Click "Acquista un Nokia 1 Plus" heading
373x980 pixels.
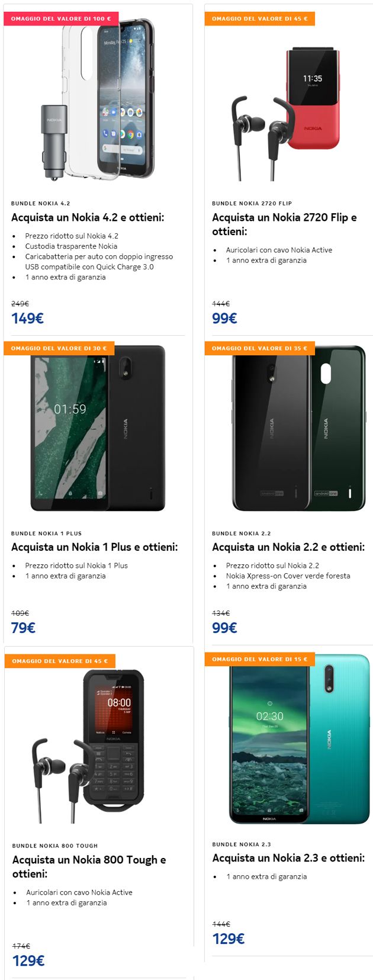point(94,547)
